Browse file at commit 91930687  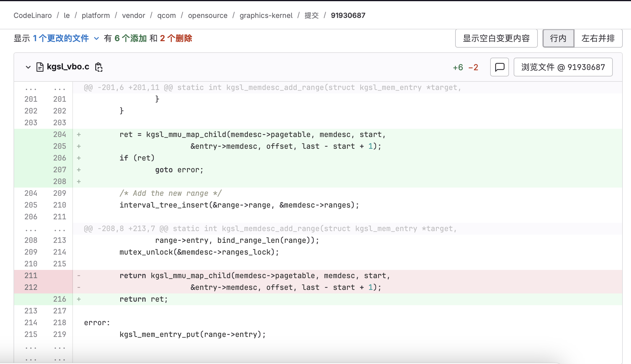pyautogui.click(x=563, y=67)
